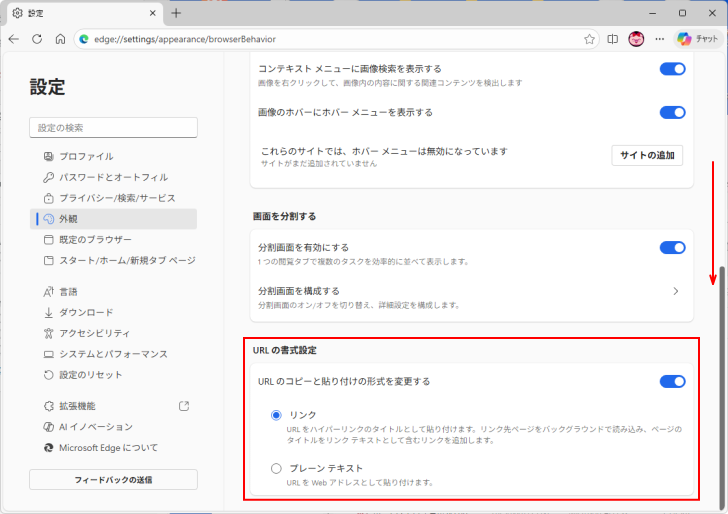Open Copilot チャット button

pos(698,39)
